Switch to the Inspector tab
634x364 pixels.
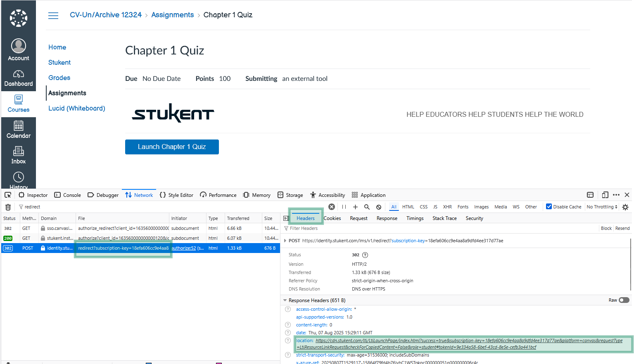click(33, 195)
